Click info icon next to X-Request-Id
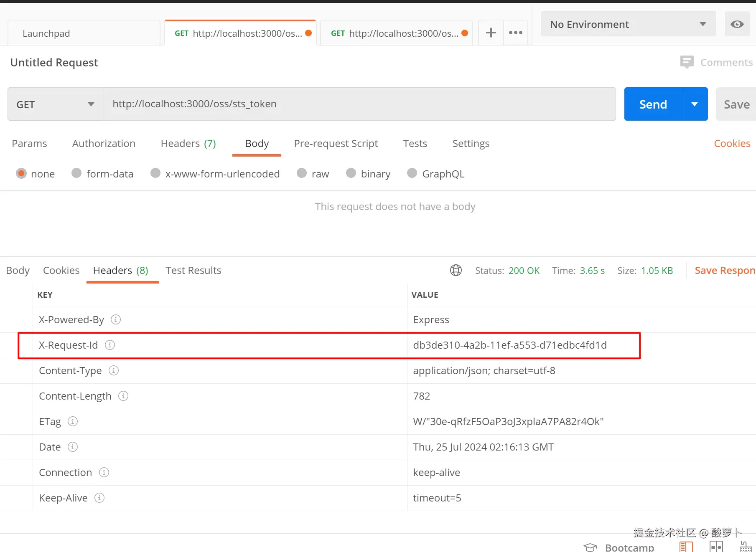Viewport: 756px width, 552px height. [x=110, y=345]
